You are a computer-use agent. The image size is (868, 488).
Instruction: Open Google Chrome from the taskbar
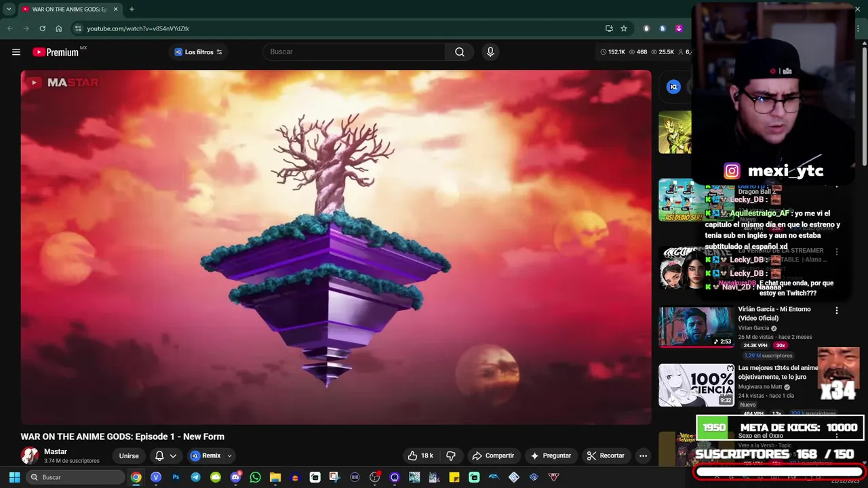pos(136,477)
